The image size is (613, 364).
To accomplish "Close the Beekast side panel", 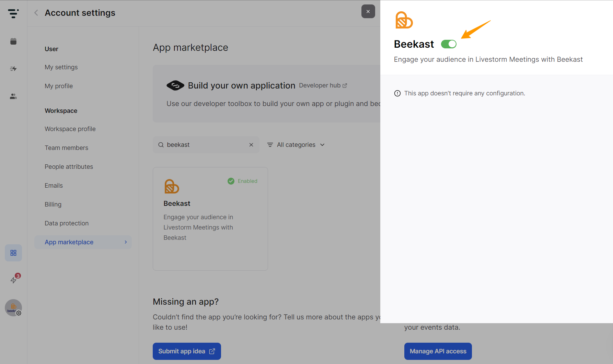I will tap(368, 11).
